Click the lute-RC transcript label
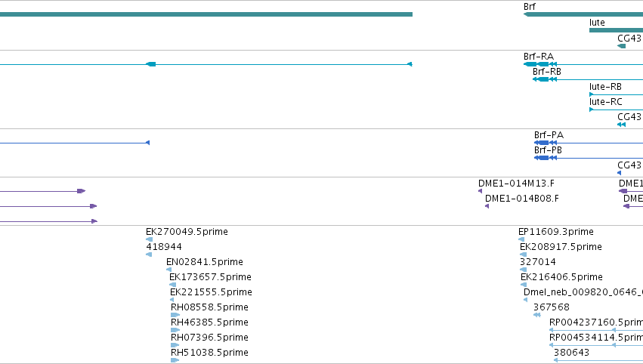This screenshot has height=364, width=643. [x=606, y=102]
